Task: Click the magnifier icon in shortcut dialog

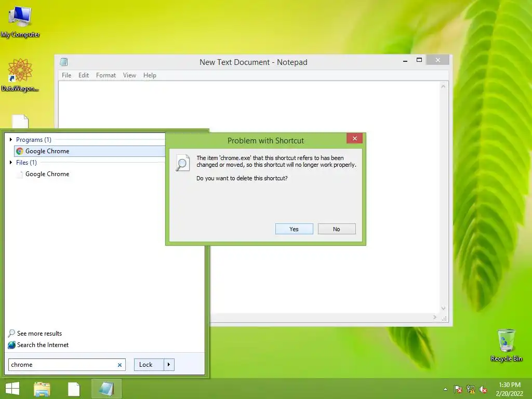Action: click(182, 163)
